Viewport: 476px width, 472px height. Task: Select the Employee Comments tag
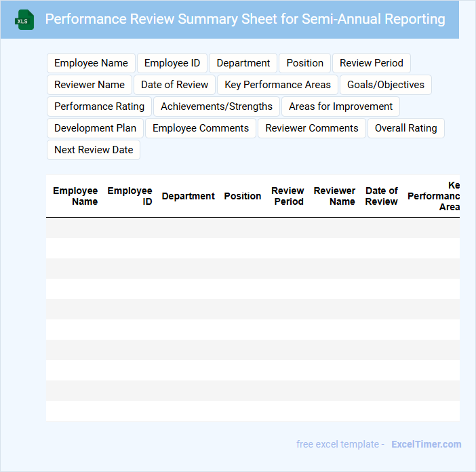[x=201, y=128]
